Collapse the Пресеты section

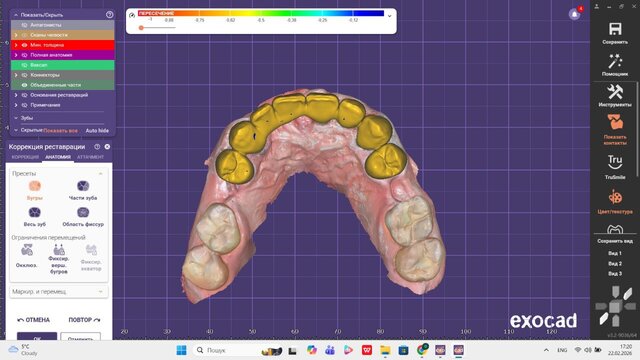100,173
